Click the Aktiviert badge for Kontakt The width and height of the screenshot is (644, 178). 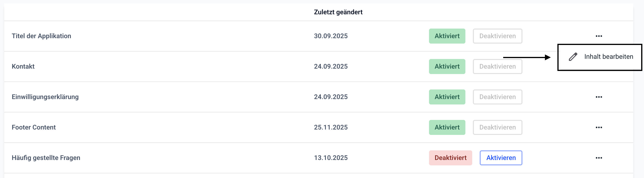click(x=447, y=67)
